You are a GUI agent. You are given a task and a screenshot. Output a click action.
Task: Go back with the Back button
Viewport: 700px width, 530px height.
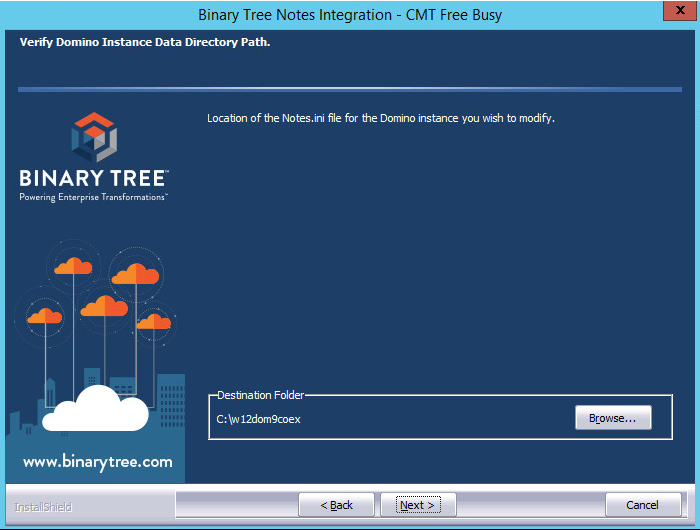pyautogui.click(x=336, y=505)
